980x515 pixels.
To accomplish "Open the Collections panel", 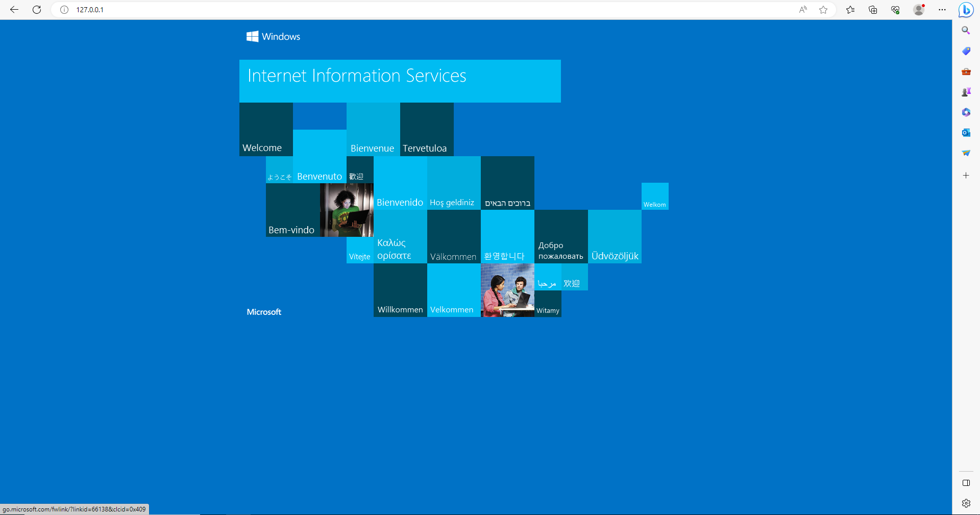I will point(873,10).
